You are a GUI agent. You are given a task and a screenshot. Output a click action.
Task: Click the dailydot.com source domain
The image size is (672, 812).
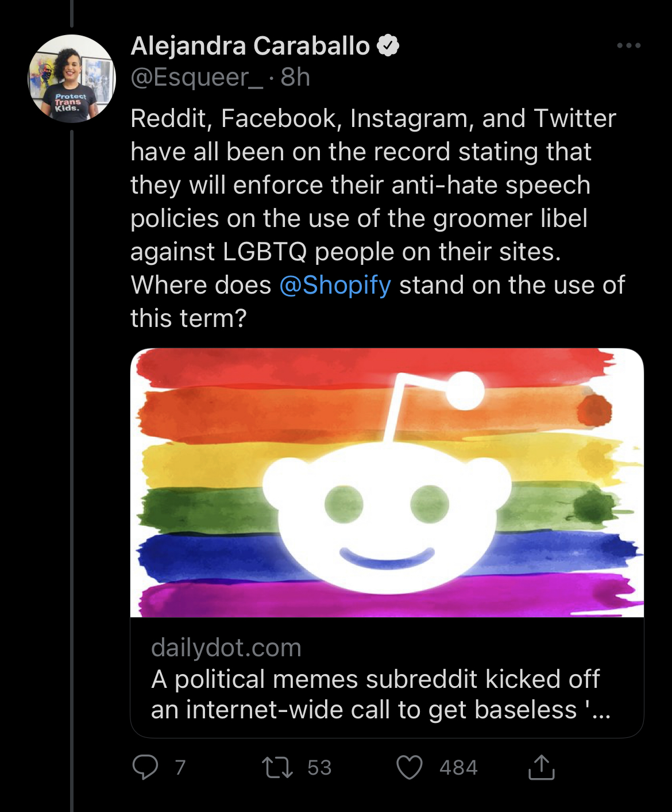click(x=226, y=648)
